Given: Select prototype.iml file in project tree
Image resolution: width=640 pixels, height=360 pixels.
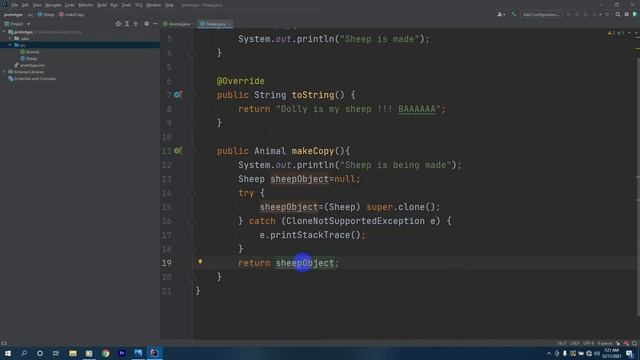Looking at the screenshot, I should tap(29, 65).
